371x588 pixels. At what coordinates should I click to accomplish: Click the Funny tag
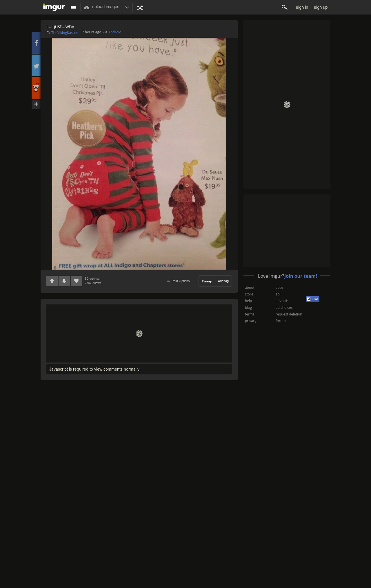point(207,281)
